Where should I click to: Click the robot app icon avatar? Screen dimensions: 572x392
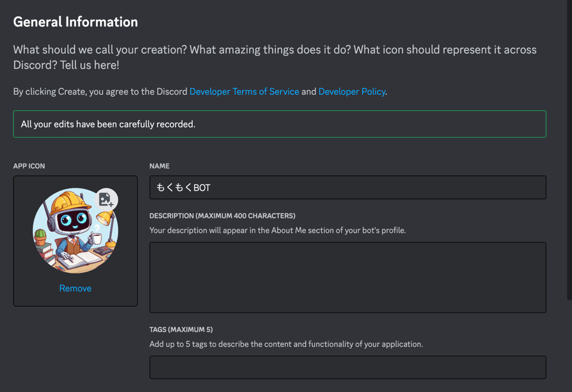pos(75,231)
